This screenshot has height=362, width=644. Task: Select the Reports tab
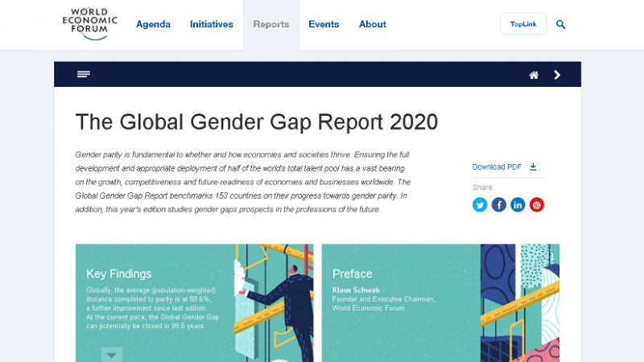click(x=271, y=24)
